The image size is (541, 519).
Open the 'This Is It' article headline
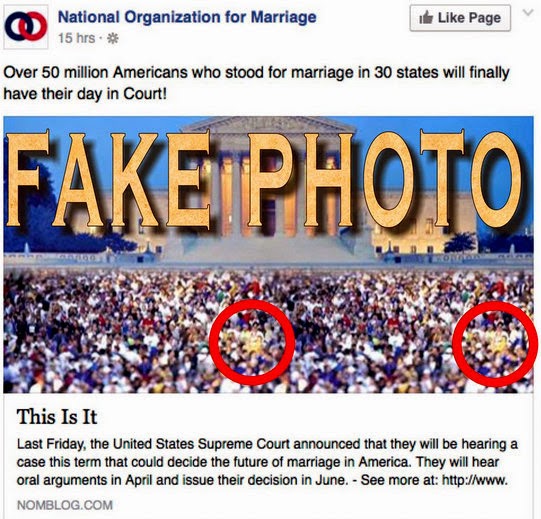pos(57,417)
